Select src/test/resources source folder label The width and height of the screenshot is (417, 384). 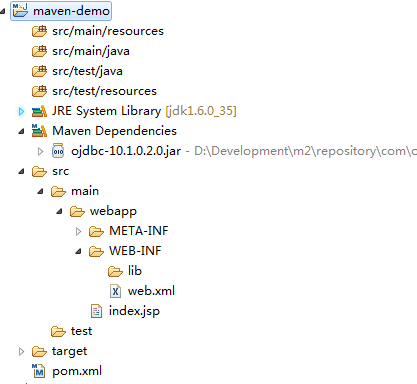[x=104, y=91]
